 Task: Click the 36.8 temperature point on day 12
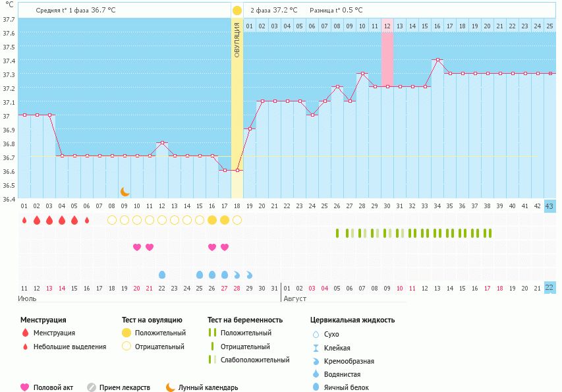tap(162, 143)
